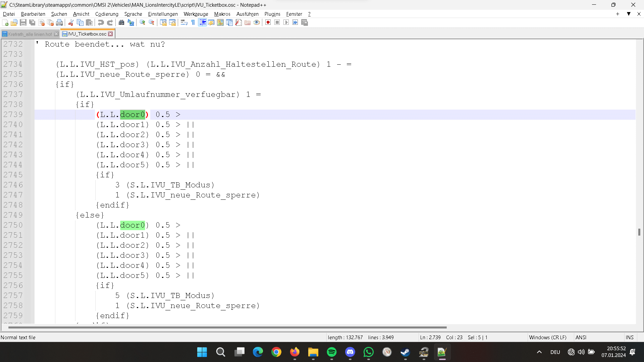
Task: Open Find with the binoculars icon
Action: 121,22
